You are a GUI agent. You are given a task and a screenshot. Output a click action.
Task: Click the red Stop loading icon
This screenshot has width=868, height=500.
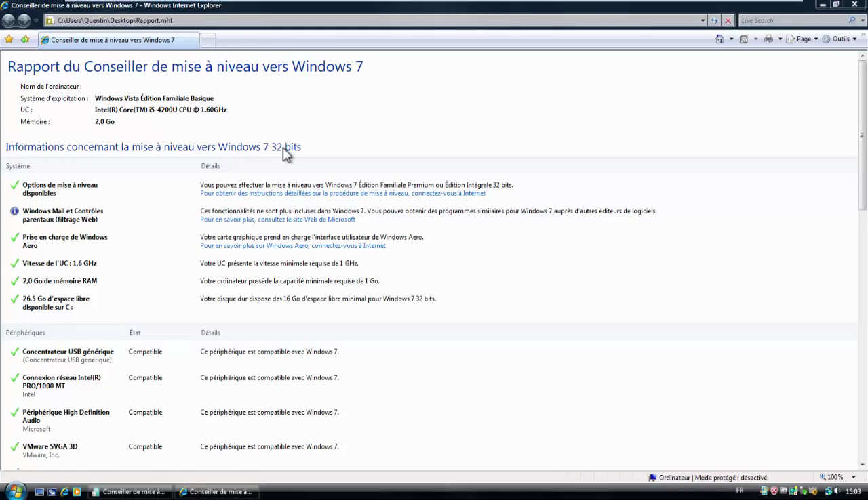[728, 20]
